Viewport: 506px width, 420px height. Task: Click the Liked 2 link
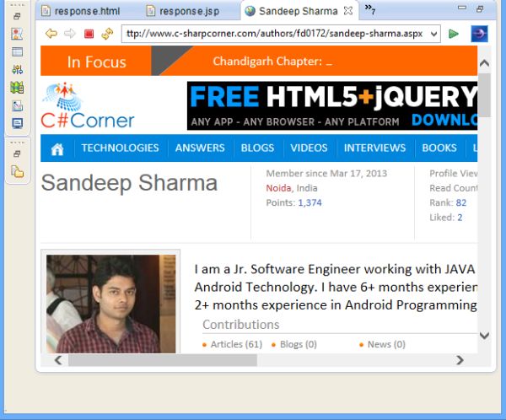point(460,218)
